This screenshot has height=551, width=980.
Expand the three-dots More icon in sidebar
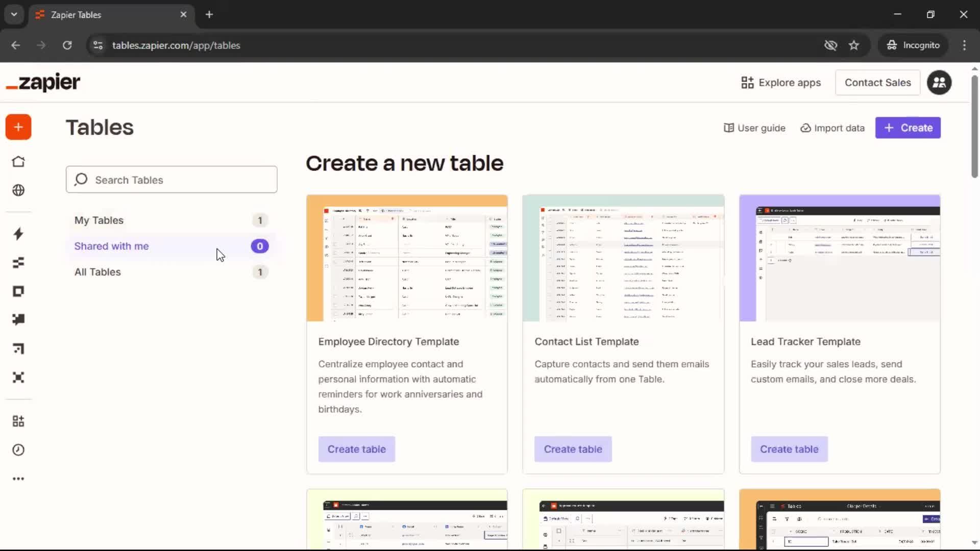(18, 479)
